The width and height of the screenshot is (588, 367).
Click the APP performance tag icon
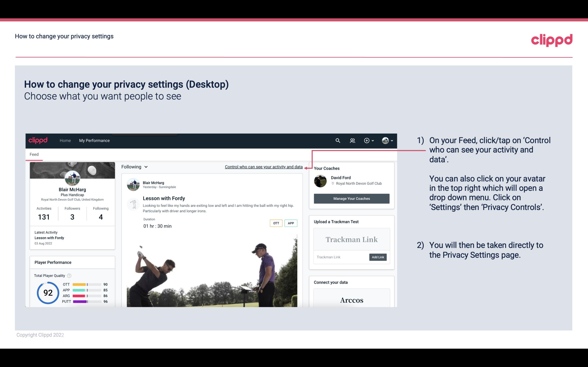pyautogui.click(x=291, y=223)
